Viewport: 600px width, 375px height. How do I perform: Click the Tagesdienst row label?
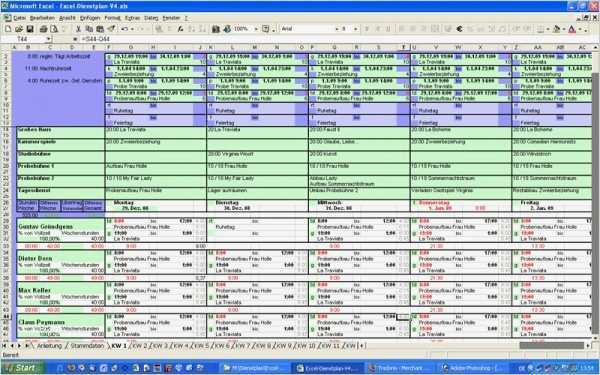click(34, 190)
